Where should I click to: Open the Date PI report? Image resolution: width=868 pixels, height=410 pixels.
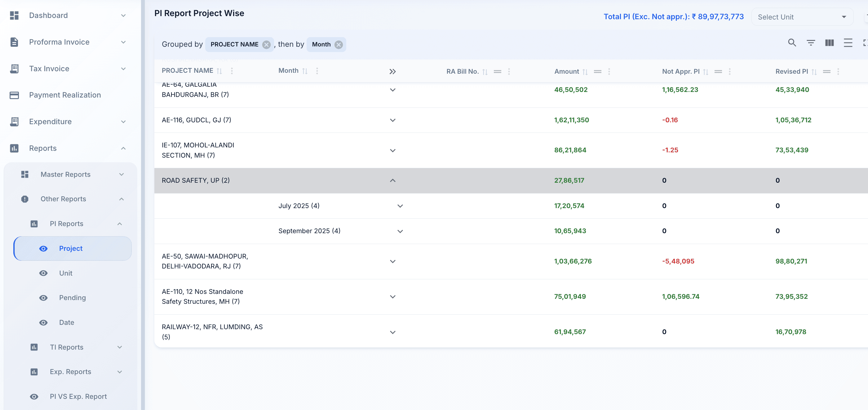coord(72,322)
